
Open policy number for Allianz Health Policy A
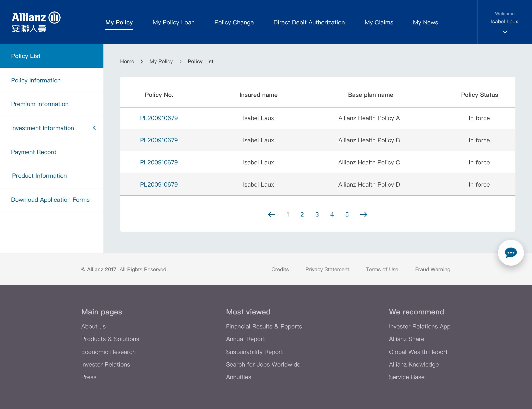tap(159, 118)
